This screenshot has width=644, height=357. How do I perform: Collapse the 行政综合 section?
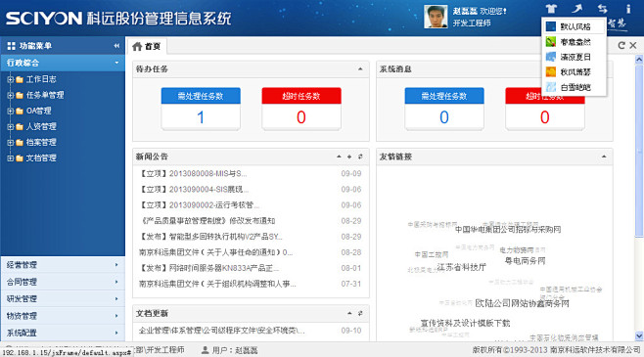[116, 63]
